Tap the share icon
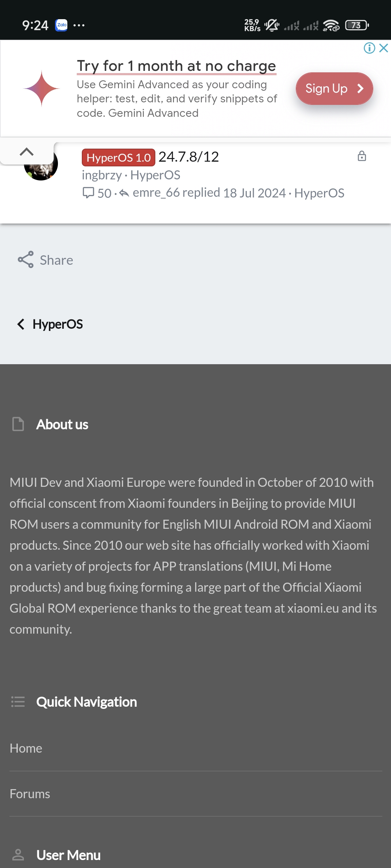 [x=26, y=260]
